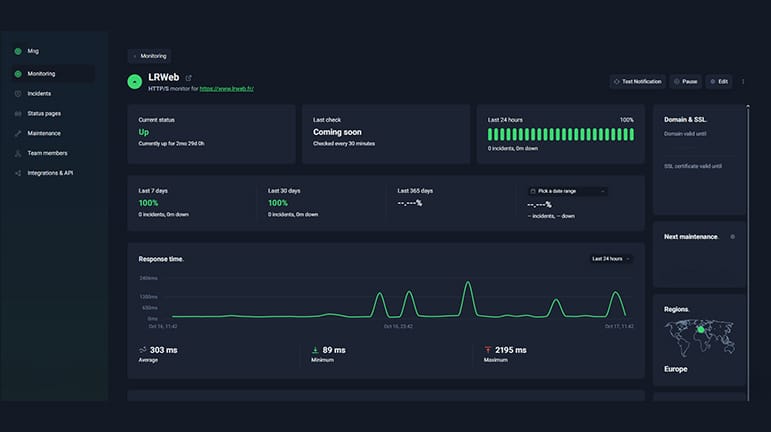Click the Mng workspace logo icon
Image resolution: width=771 pixels, height=432 pixels.
pos(18,51)
